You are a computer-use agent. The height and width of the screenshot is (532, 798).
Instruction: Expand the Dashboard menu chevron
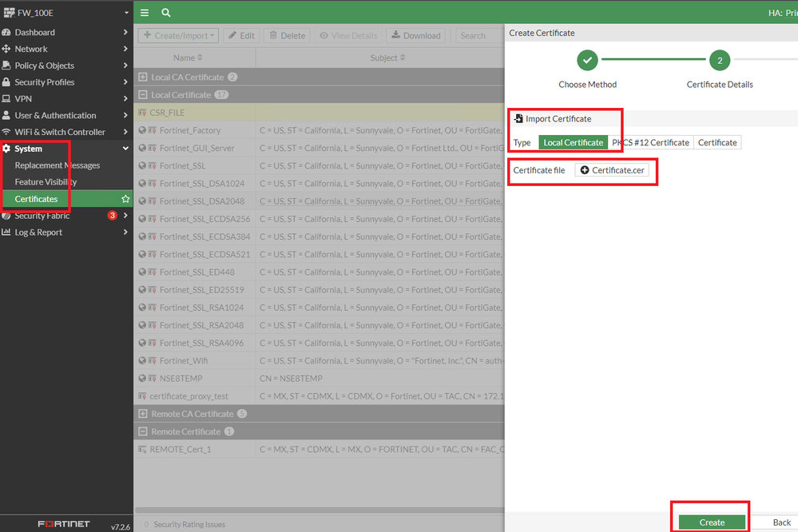click(125, 32)
